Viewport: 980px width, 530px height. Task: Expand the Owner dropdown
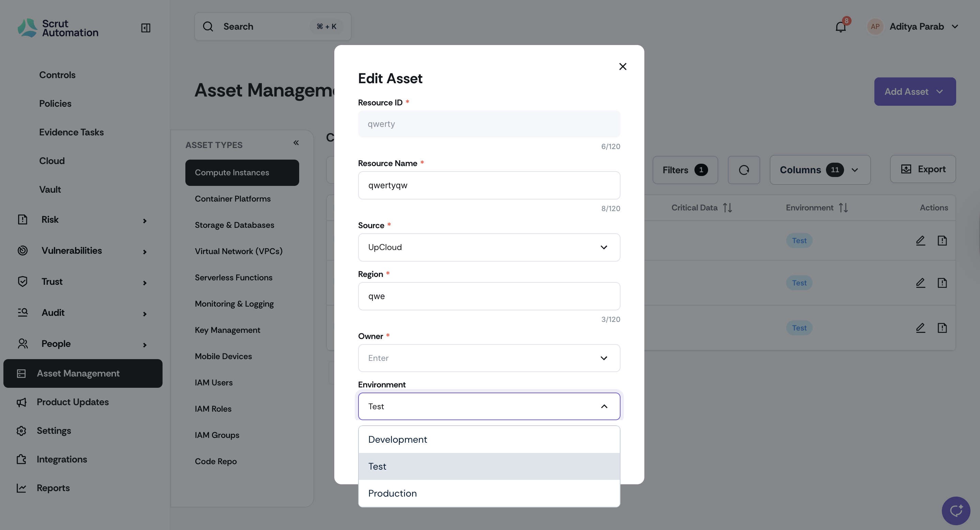(x=489, y=358)
